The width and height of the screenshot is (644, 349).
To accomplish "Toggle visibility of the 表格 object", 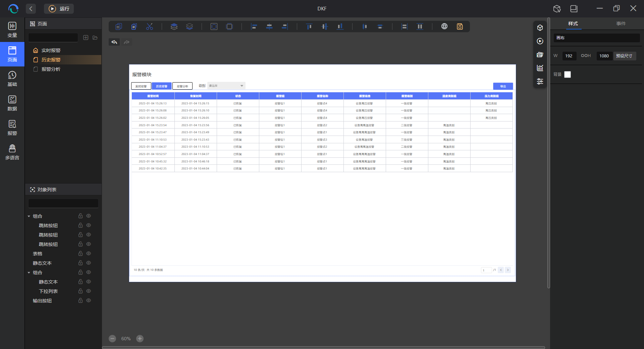I will click(89, 253).
